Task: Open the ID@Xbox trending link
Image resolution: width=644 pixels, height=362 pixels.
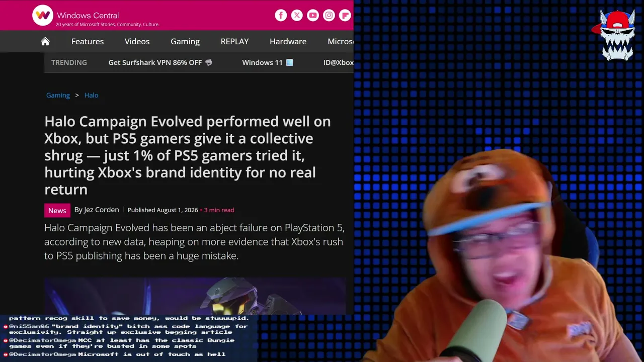Action: coord(338,62)
